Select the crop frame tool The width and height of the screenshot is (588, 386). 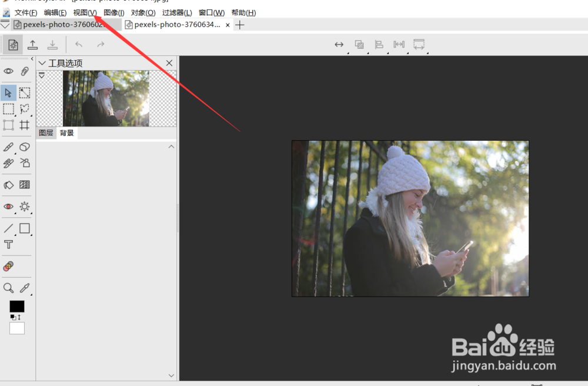[x=8, y=125]
